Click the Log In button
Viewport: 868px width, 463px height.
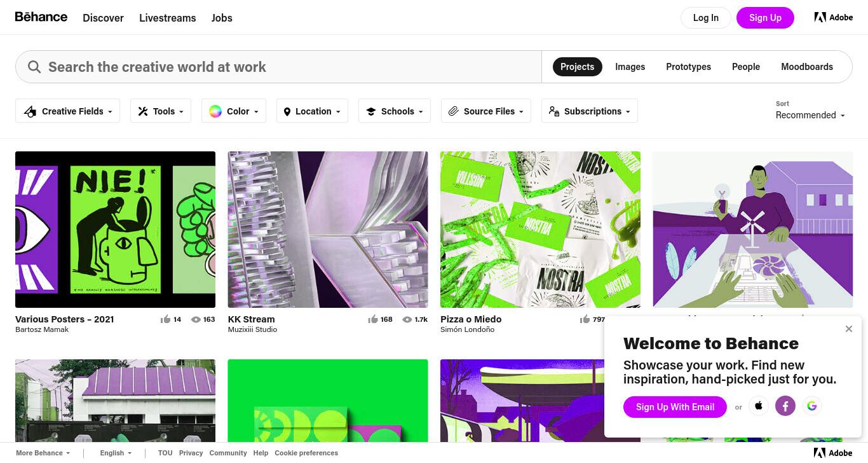click(x=706, y=18)
